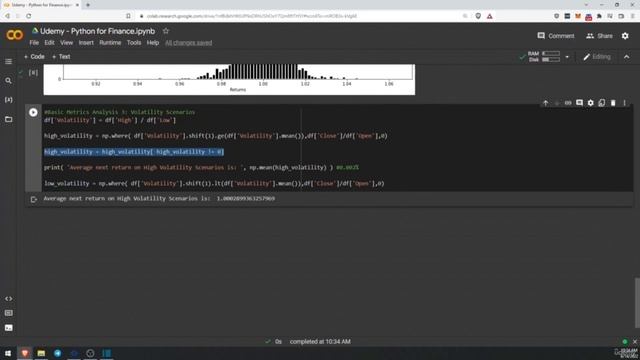Collapse the header with the chevron
640x360 pixels.
click(x=627, y=57)
